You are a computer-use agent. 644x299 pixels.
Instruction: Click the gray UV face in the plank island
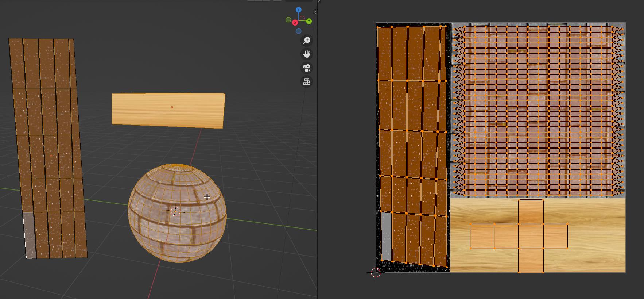click(387, 237)
